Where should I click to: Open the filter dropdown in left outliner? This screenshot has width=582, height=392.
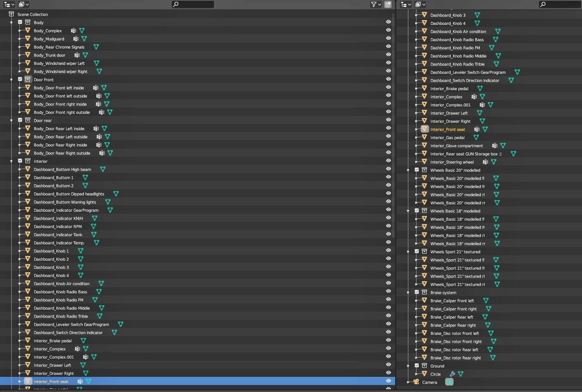click(376, 4)
